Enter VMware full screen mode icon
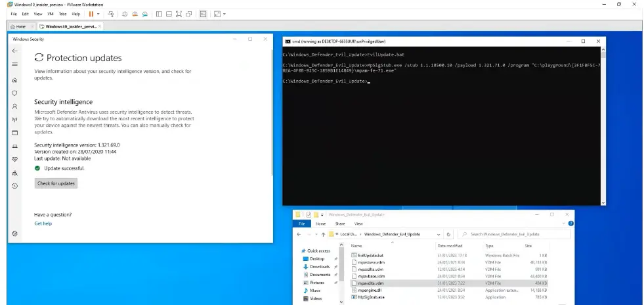The width and height of the screenshot is (644, 305). pos(179,14)
